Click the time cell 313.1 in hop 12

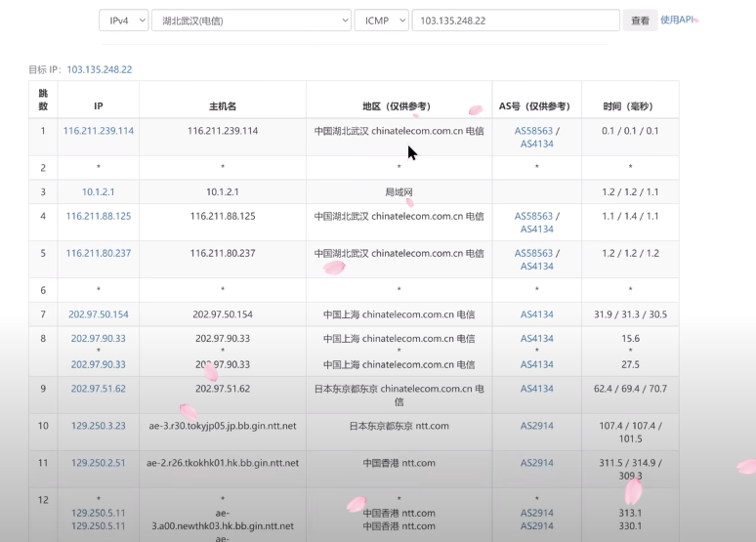point(630,513)
